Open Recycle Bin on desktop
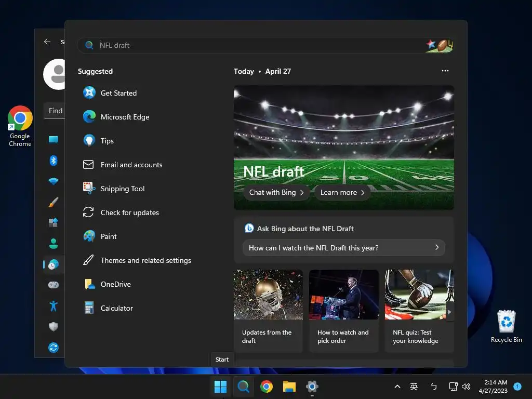The width and height of the screenshot is (532, 399). pos(506,326)
